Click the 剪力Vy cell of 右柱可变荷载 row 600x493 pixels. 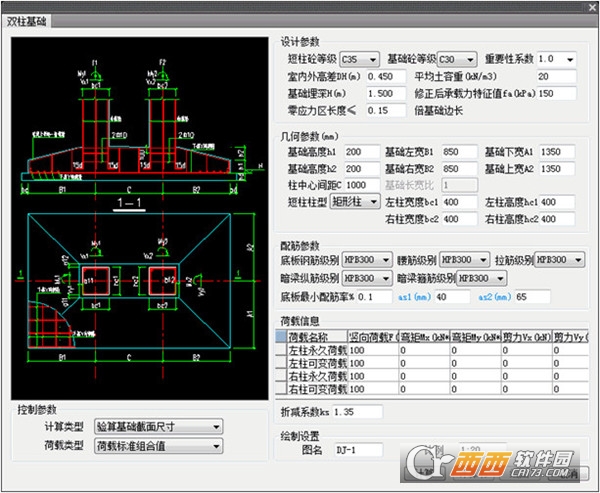click(571, 389)
